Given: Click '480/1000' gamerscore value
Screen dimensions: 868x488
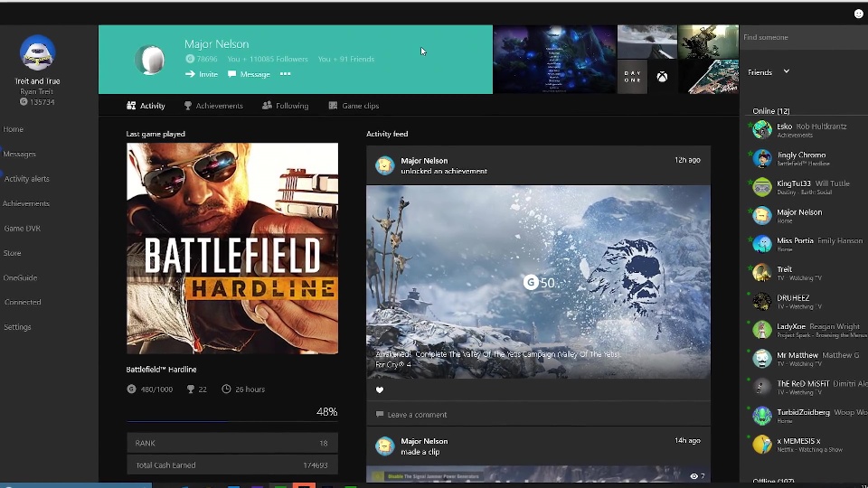Looking at the screenshot, I should 156,389.
